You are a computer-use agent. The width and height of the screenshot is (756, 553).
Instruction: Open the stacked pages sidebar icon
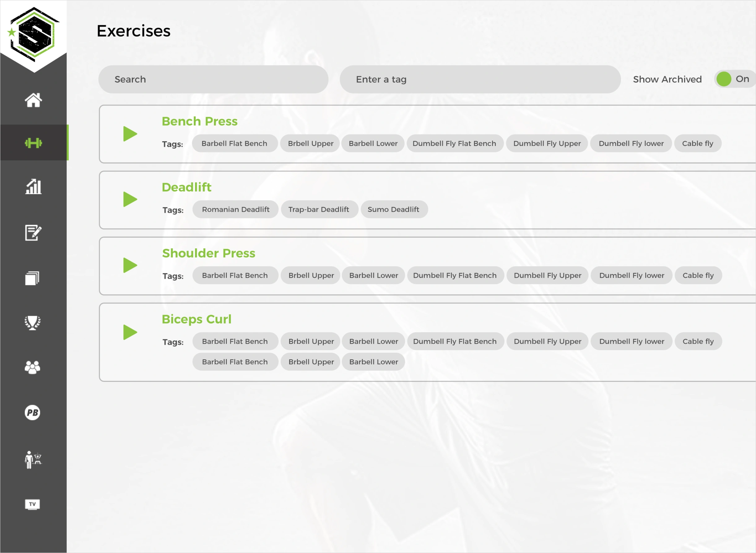[33, 278]
